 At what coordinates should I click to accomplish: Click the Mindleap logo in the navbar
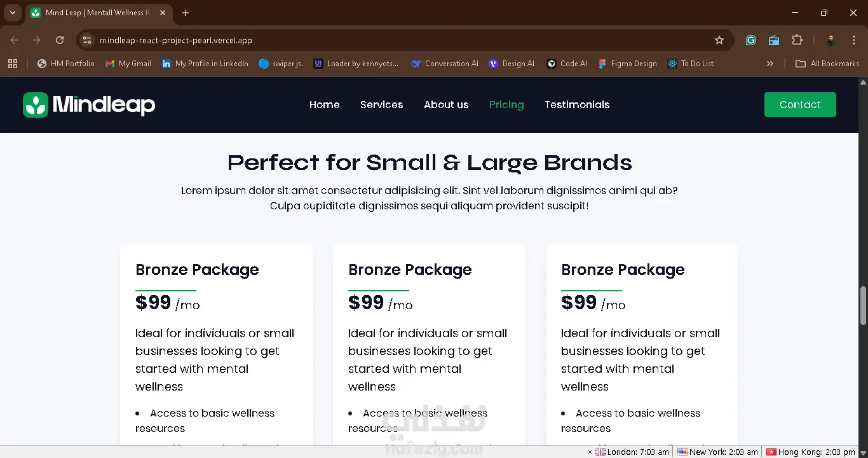(x=89, y=105)
